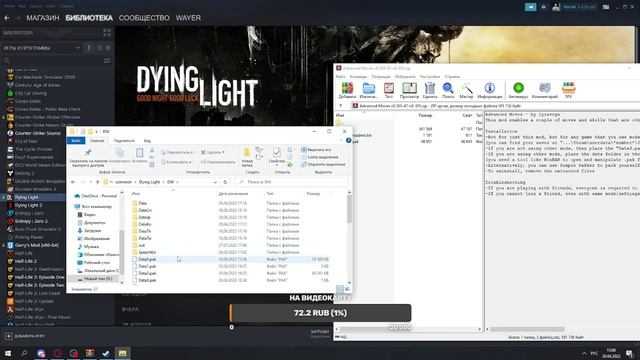Open the Delete dropdown in Explorer ribbon
The image size is (640, 360).
tap(223, 152)
